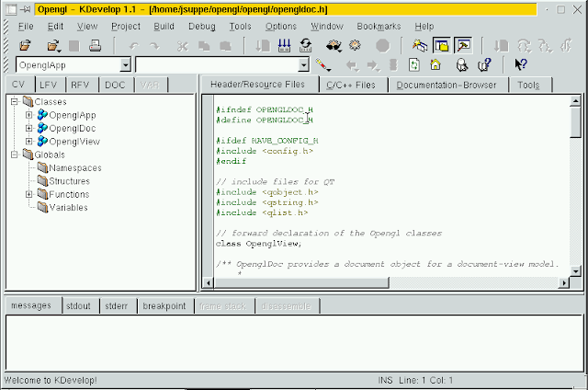Collapse the Globals tree node
588x390 pixels.
pos(15,155)
